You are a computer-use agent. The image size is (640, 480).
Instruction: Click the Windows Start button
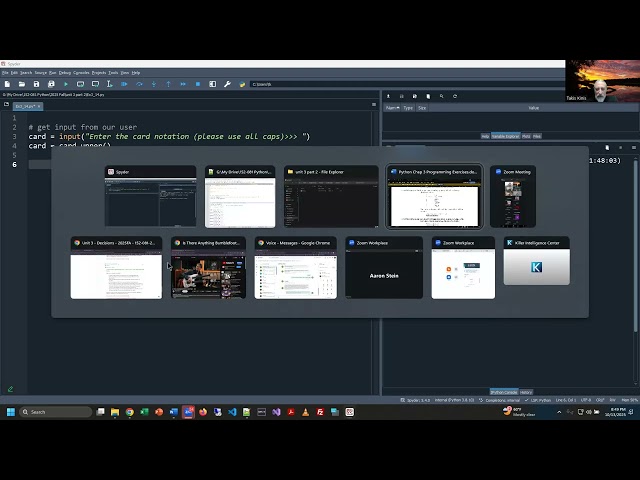tap(11, 412)
